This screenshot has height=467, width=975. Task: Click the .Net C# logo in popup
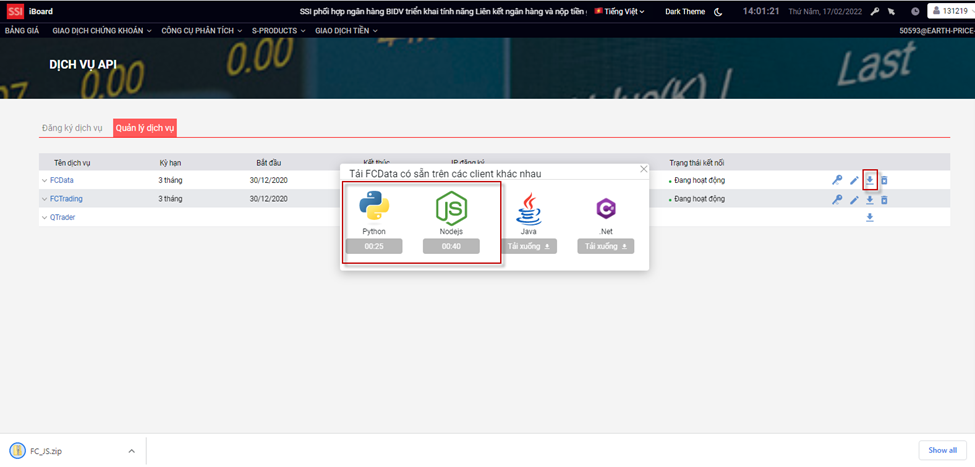pyautogui.click(x=606, y=208)
